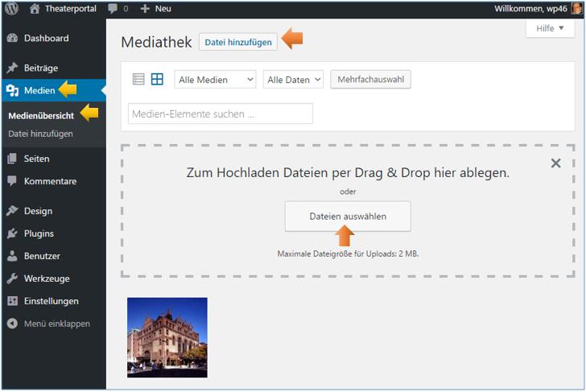This screenshot has width=586, height=392.
Task: Open the Hilfe dropdown tab
Action: click(551, 28)
